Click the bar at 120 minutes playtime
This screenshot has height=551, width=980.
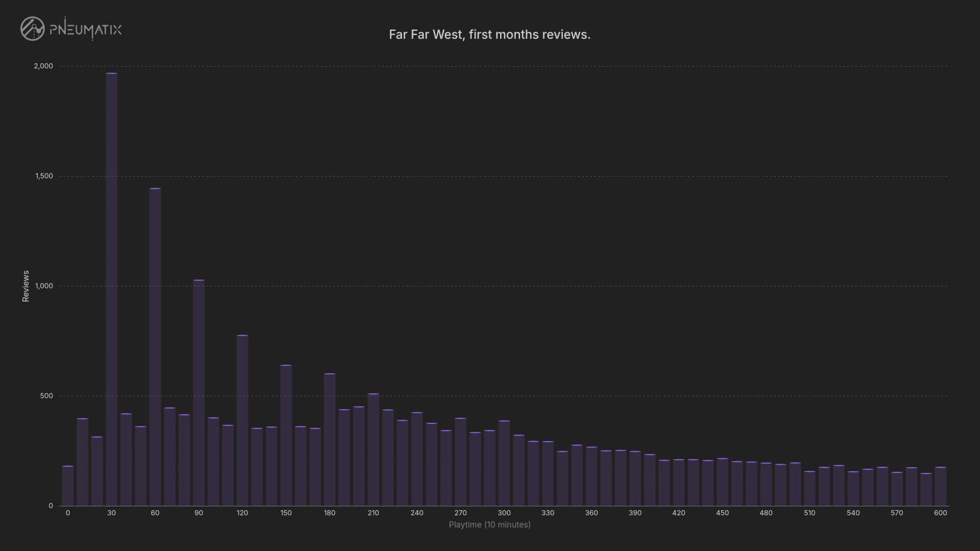click(x=242, y=420)
